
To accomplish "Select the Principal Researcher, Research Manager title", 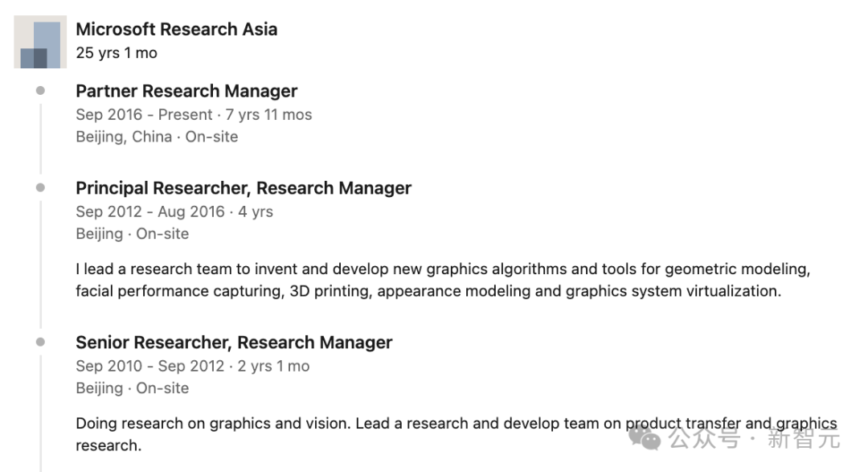I will pos(243,188).
